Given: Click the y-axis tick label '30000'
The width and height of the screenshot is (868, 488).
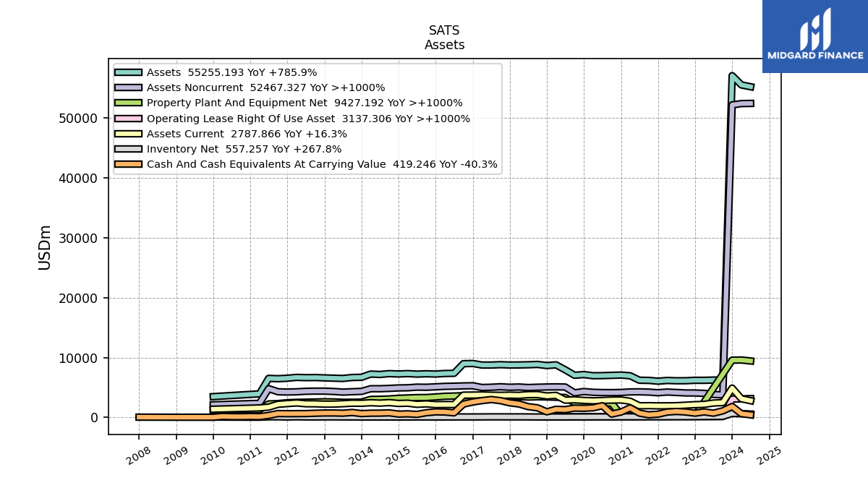Looking at the screenshot, I should coord(79,239).
